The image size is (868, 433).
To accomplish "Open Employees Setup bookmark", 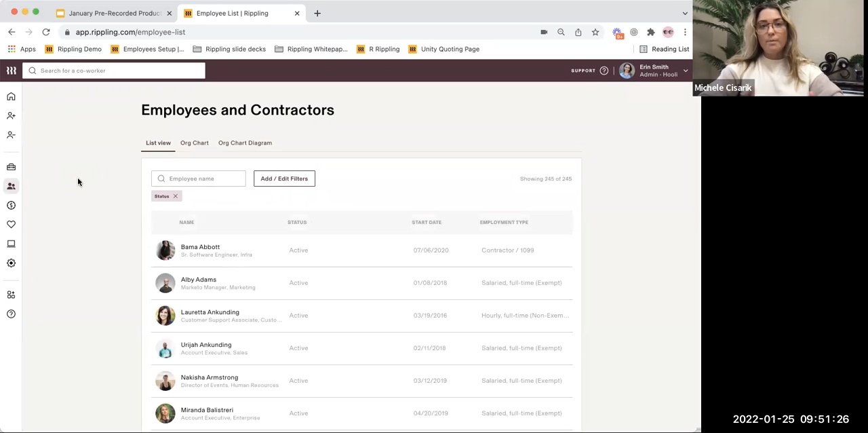I will point(147,49).
